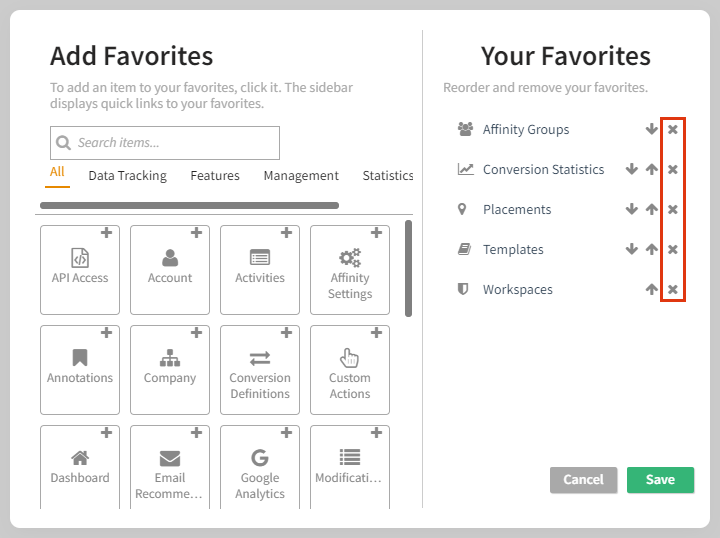Click the Search items input field

pyautogui.click(x=165, y=143)
